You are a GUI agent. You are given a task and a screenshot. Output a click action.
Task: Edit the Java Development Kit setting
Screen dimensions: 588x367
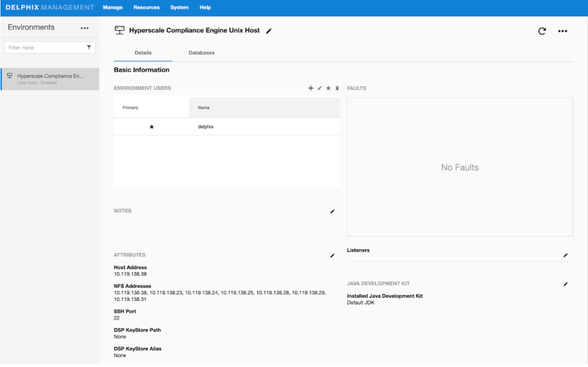pyautogui.click(x=565, y=284)
